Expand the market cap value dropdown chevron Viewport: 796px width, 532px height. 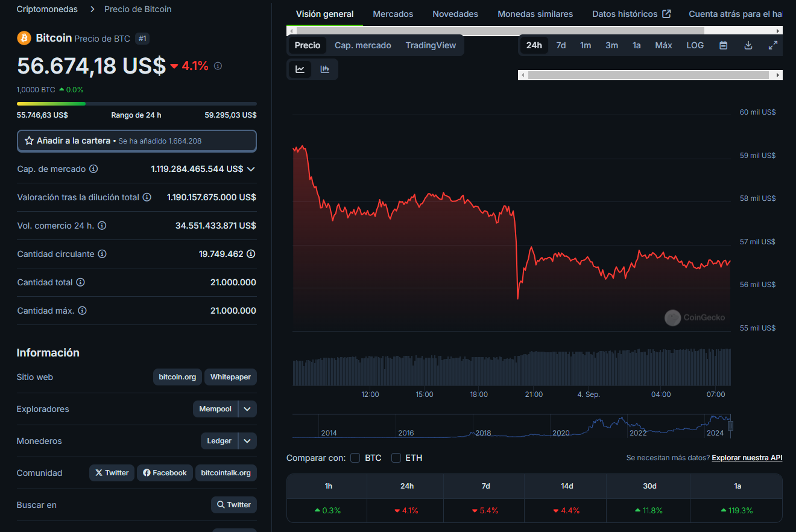251,169
